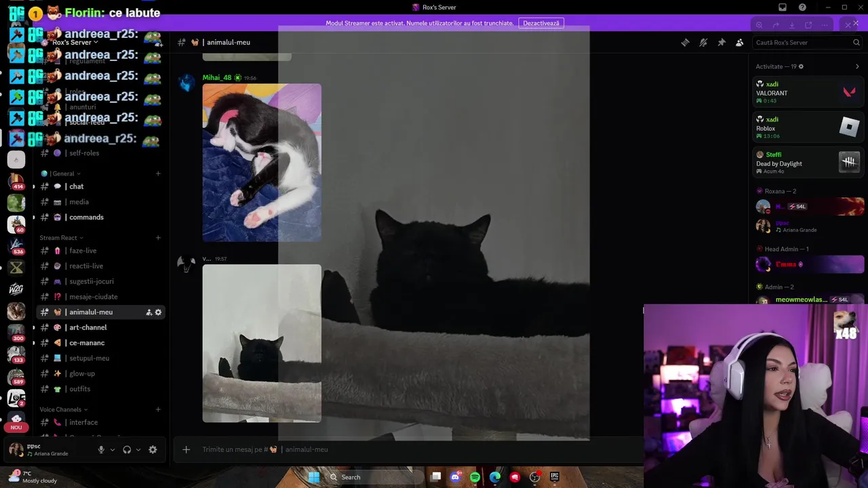Image resolution: width=868 pixels, height=488 pixels.
Task: Click invite icon on animalul-meu channel
Action: [x=149, y=312]
